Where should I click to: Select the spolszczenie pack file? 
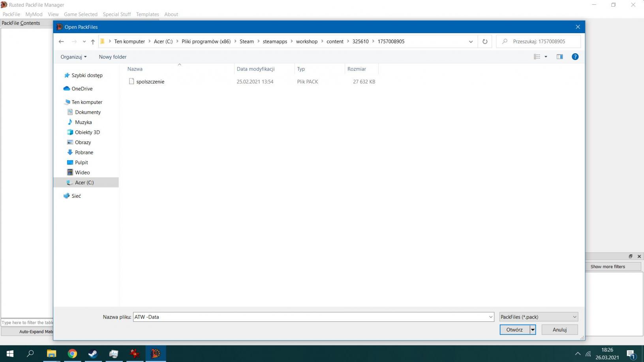[x=150, y=82]
